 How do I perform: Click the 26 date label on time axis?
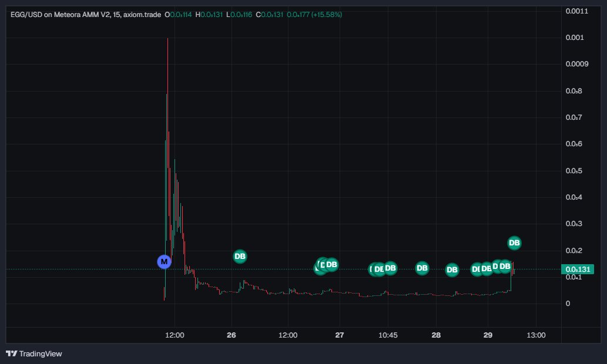pyautogui.click(x=231, y=335)
